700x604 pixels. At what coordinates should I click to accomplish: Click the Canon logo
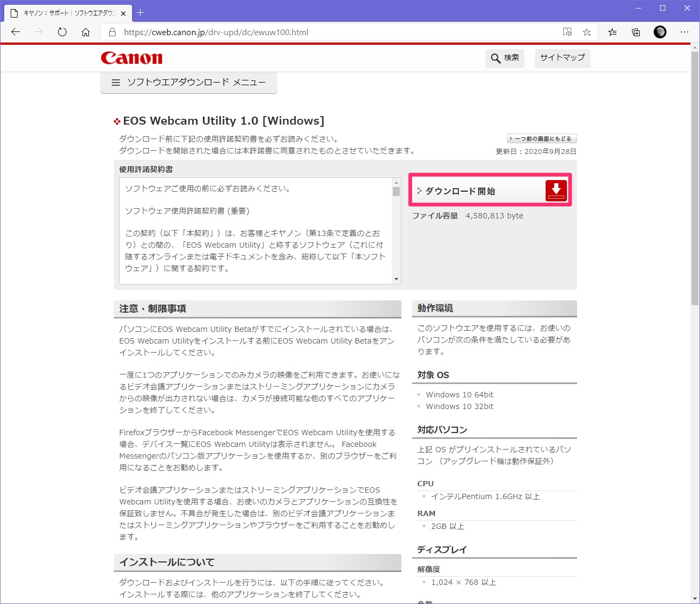tap(131, 58)
